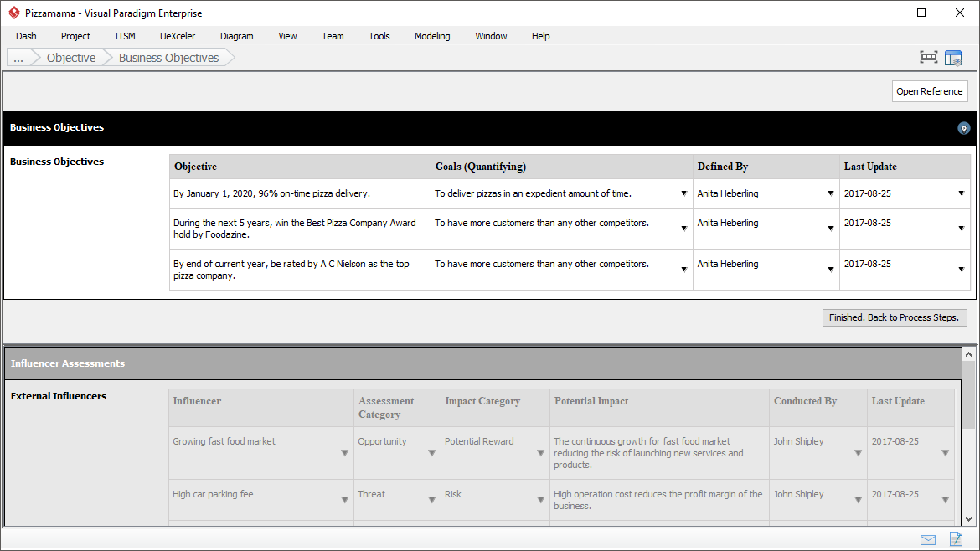Open goals dropdown for Best Pizza Company Award row

[683, 229]
